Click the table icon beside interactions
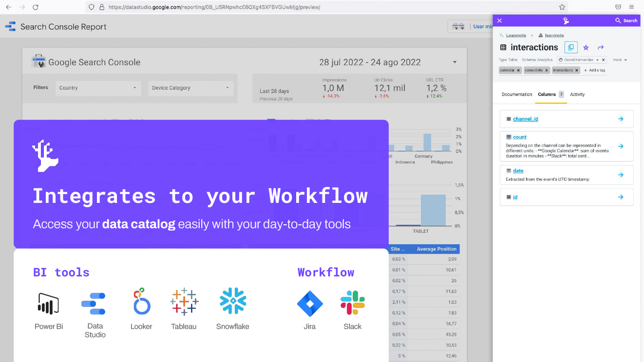 point(503,48)
